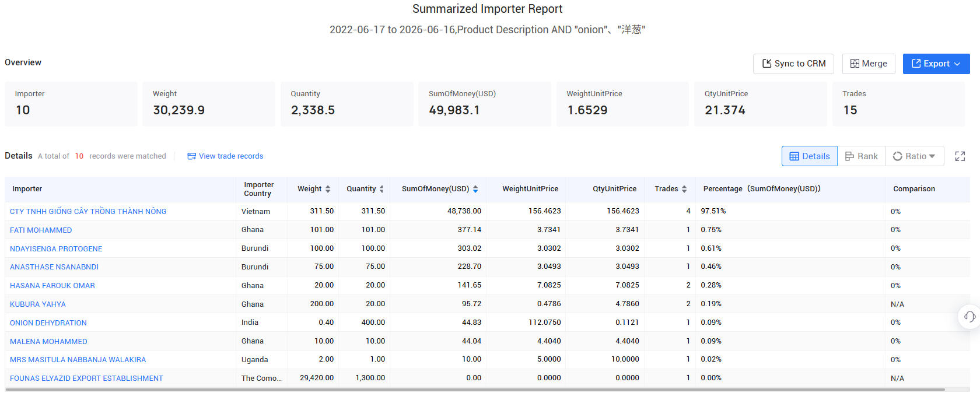Viewport: 980px width, 396px height.
Task: Open FATI MOHAMMED importer link
Action: coord(41,230)
